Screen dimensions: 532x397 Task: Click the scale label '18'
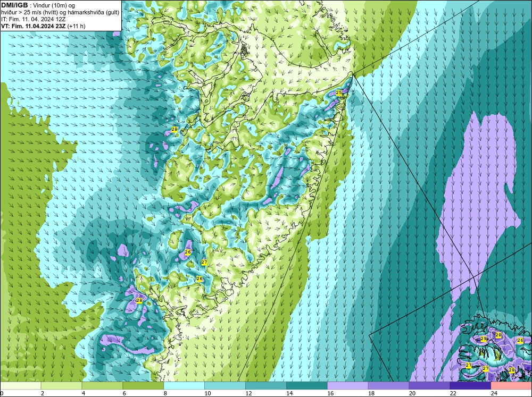[371, 393]
